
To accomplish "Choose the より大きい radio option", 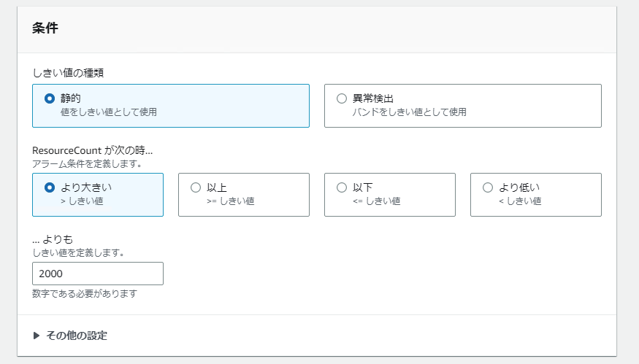I will 50,187.
